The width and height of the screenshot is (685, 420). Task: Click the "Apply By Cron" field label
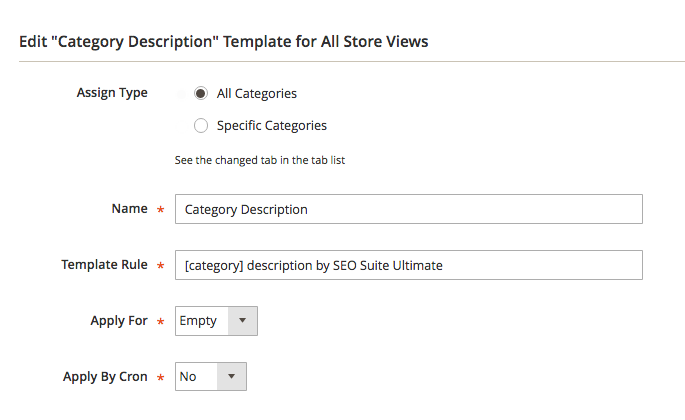tap(105, 377)
